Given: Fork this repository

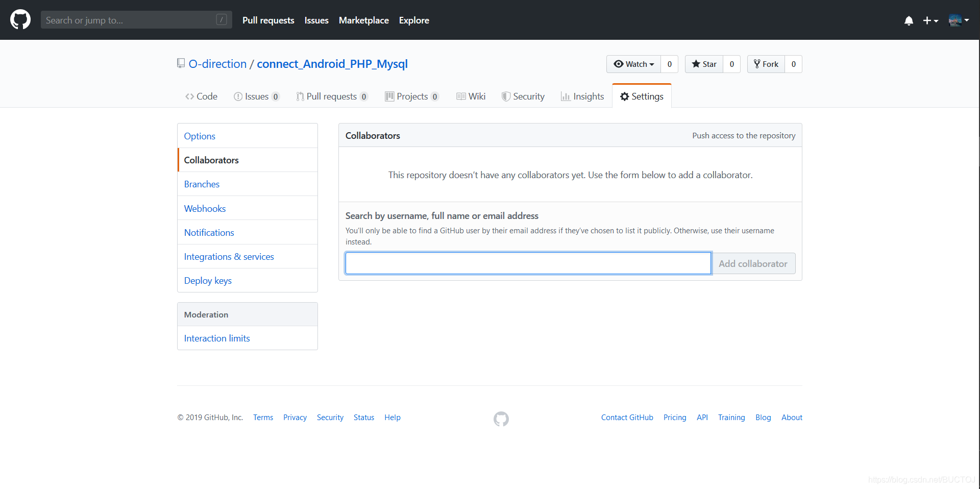Looking at the screenshot, I should point(766,64).
